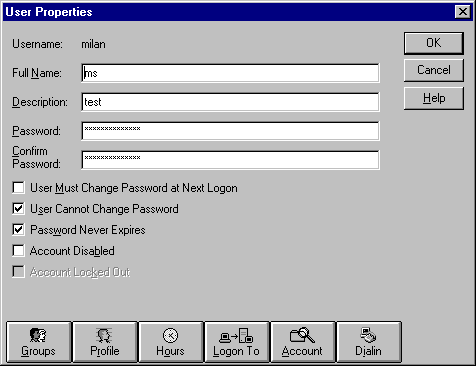
Task: Click the Cancel button
Action: tap(434, 70)
